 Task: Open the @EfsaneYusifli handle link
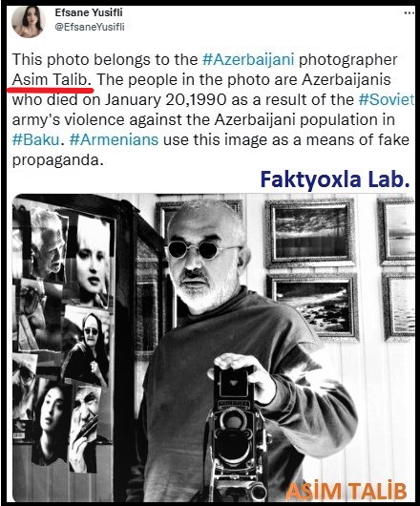pos(90,27)
